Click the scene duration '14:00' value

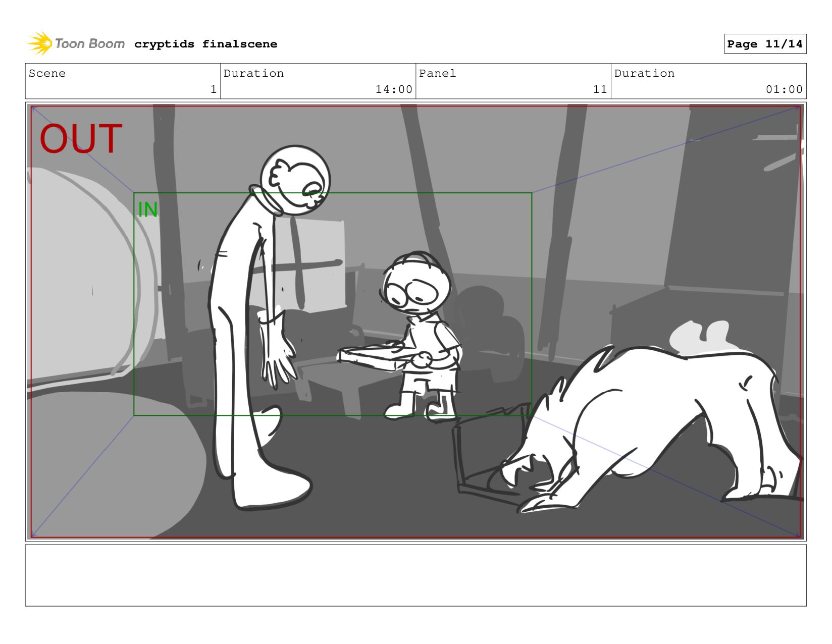(x=394, y=89)
